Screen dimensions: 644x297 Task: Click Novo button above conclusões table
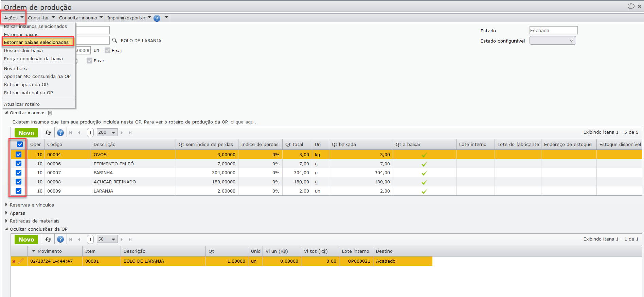coord(26,240)
